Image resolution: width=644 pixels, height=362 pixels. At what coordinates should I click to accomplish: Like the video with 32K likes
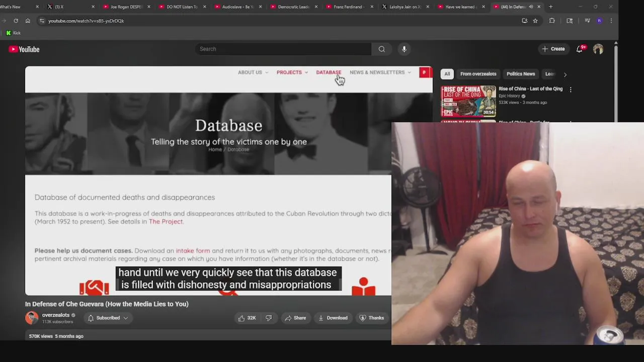pyautogui.click(x=247, y=318)
